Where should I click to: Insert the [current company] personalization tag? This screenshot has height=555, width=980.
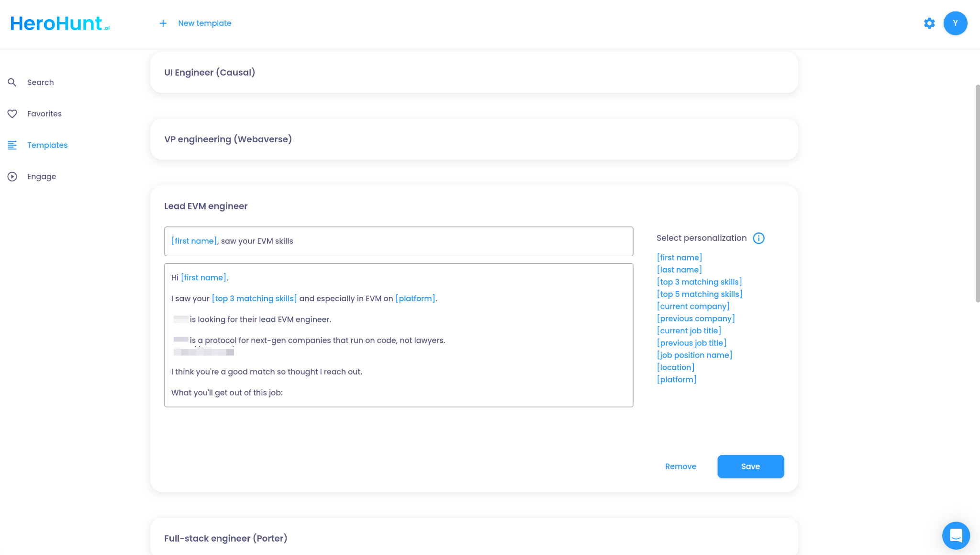tap(693, 306)
